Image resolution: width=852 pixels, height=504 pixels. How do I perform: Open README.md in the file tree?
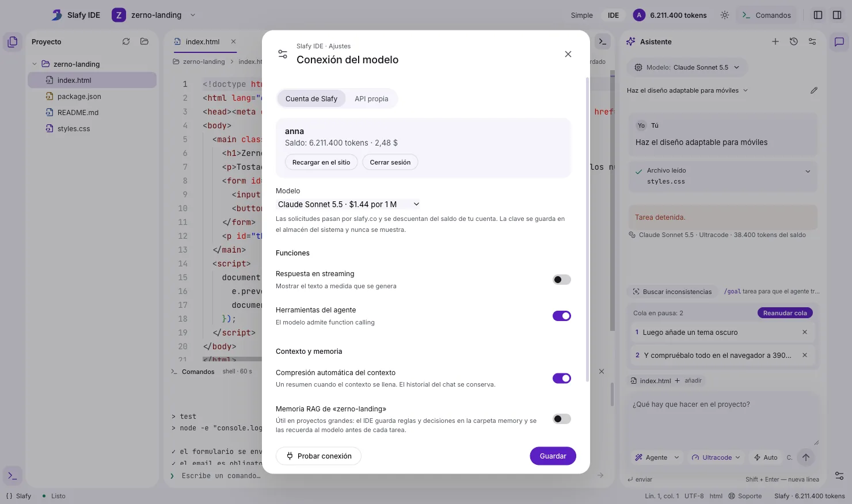pos(92,112)
